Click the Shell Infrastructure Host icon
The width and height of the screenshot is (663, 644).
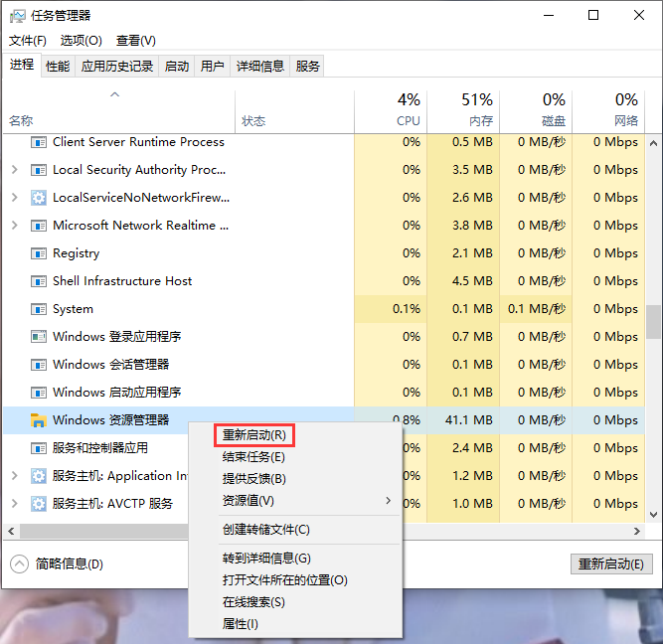pyautogui.click(x=39, y=281)
